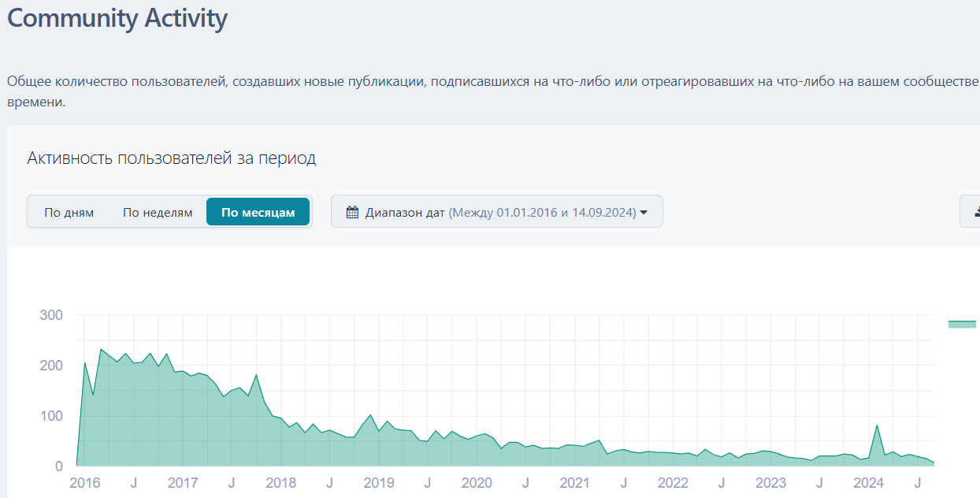The height and width of the screenshot is (498, 980).
Task: Click the calendar icon in date range button
Action: (352, 212)
